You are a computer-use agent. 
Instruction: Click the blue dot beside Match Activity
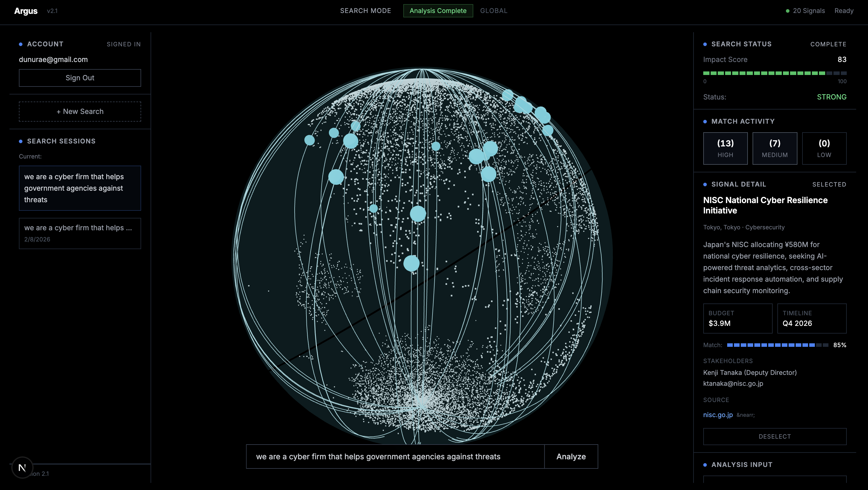coord(705,121)
